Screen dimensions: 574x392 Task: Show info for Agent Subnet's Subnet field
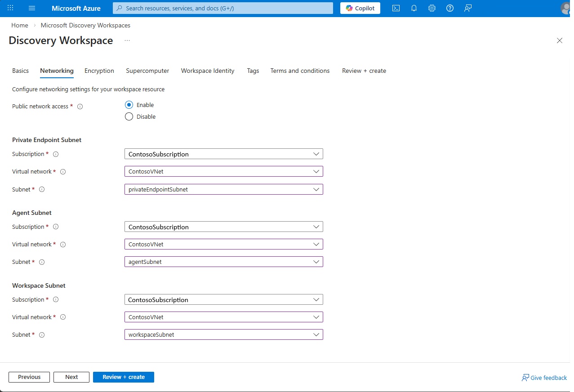coord(42,262)
